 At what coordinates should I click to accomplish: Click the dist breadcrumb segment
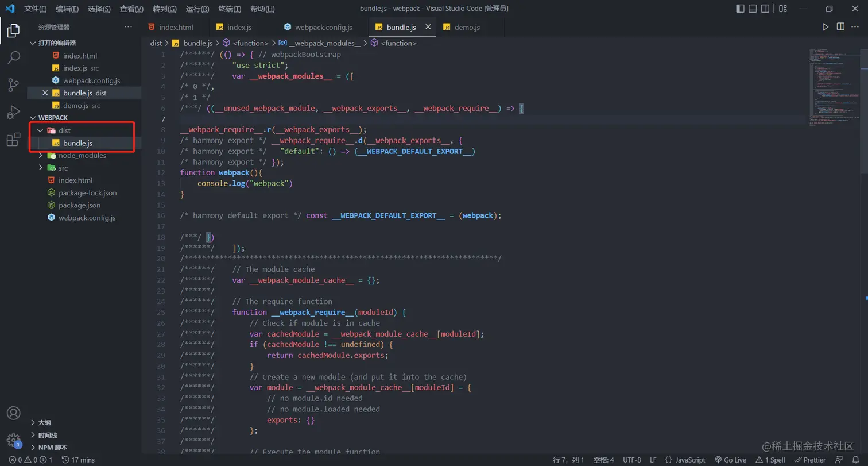coord(156,43)
